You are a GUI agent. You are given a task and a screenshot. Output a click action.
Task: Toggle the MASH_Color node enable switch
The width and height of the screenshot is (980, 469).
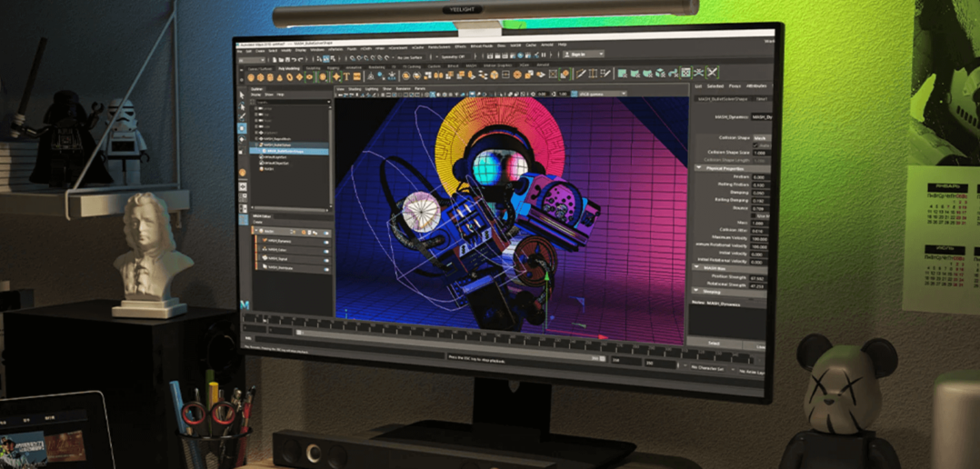pos(325,250)
